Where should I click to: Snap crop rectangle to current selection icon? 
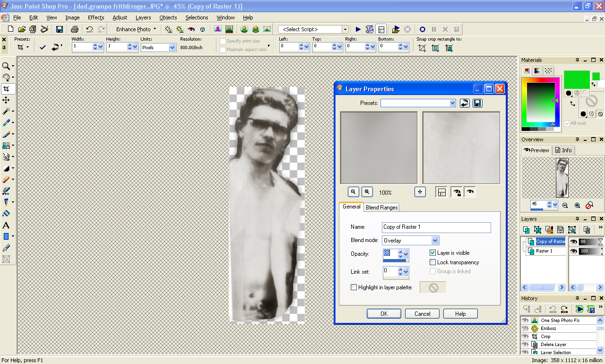coord(422,48)
